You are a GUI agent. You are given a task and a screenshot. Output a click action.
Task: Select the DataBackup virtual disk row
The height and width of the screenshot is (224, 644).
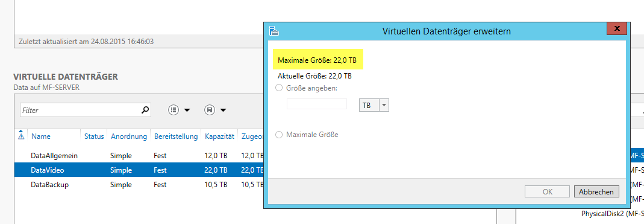pos(139,185)
